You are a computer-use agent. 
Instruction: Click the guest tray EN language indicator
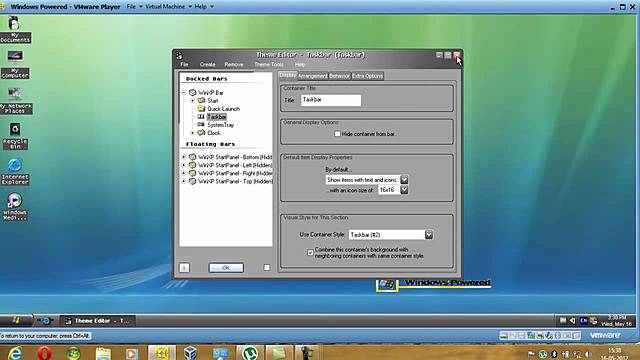click(x=583, y=321)
